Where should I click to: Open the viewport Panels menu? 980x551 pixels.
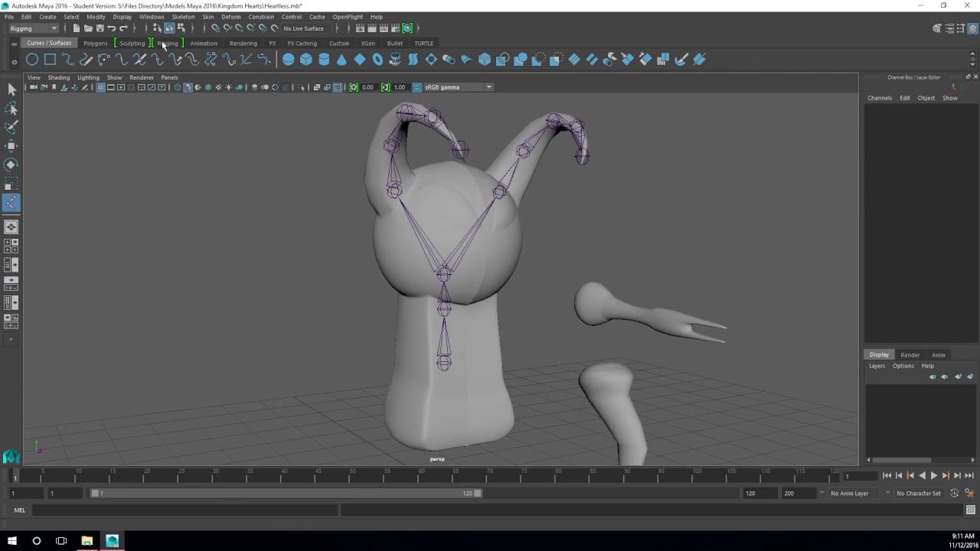[x=169, y=77]
